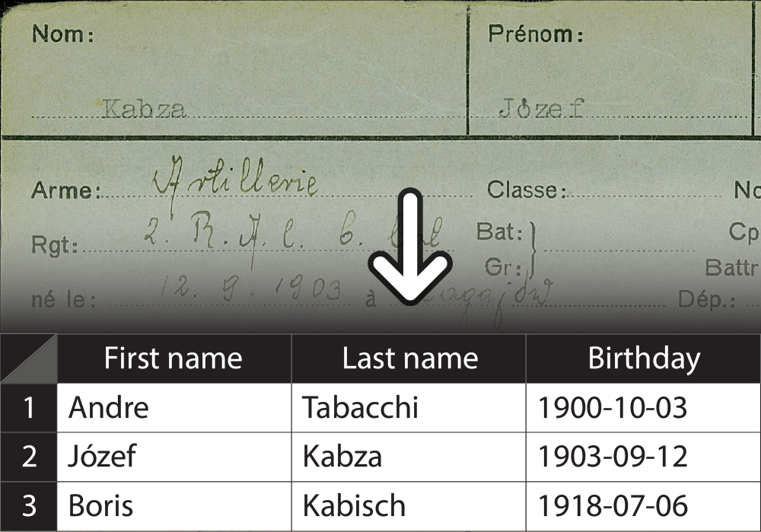761x532 pixels.
Task: Click the birthday cell 1900-10-03
Action: click(643, 408)
